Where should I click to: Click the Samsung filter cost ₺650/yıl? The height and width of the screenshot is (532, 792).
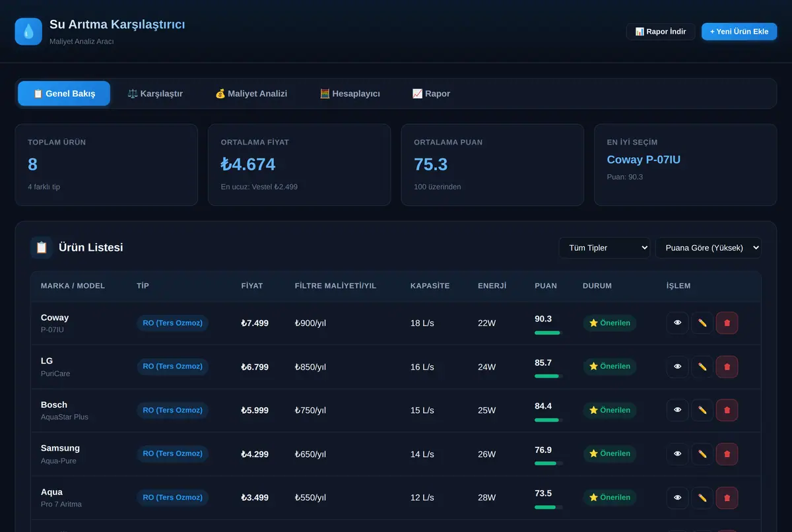point(310,454)
